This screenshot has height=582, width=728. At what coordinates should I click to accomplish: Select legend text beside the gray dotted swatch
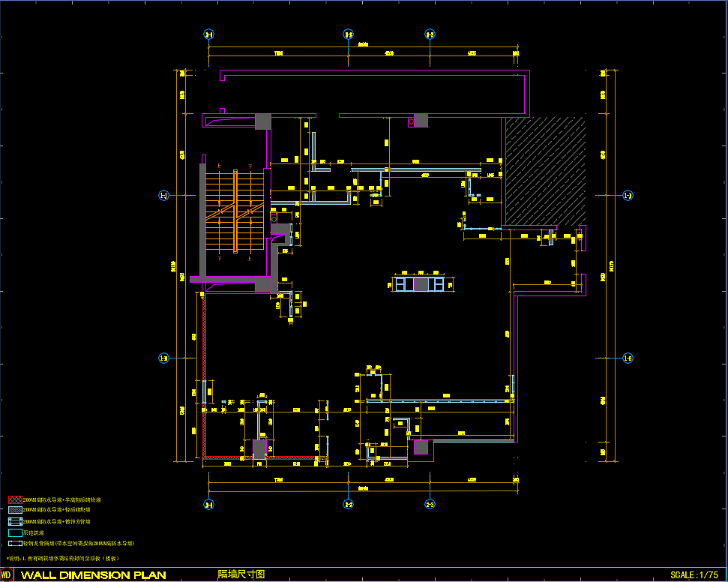pyautogui.click(x=57, y=510)
